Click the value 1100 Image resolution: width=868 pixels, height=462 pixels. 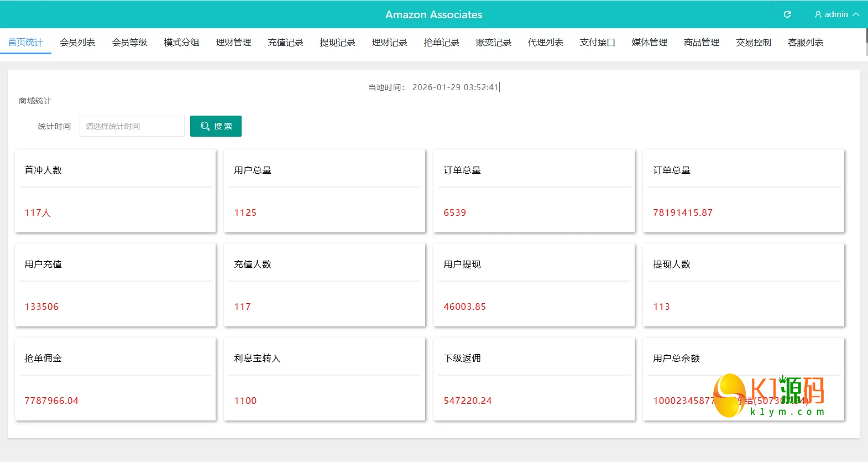click(245, 401)
